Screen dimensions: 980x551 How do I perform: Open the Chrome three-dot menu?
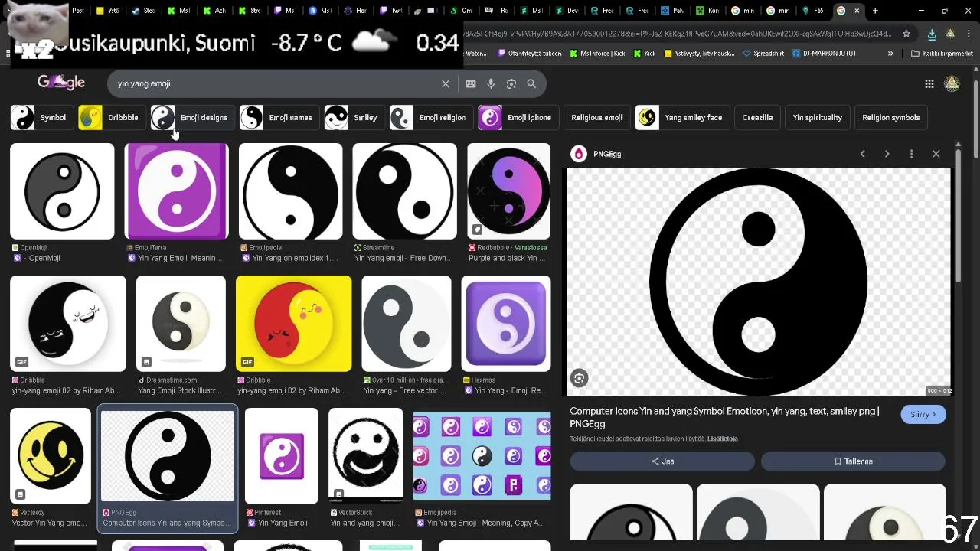click(968, 34)
